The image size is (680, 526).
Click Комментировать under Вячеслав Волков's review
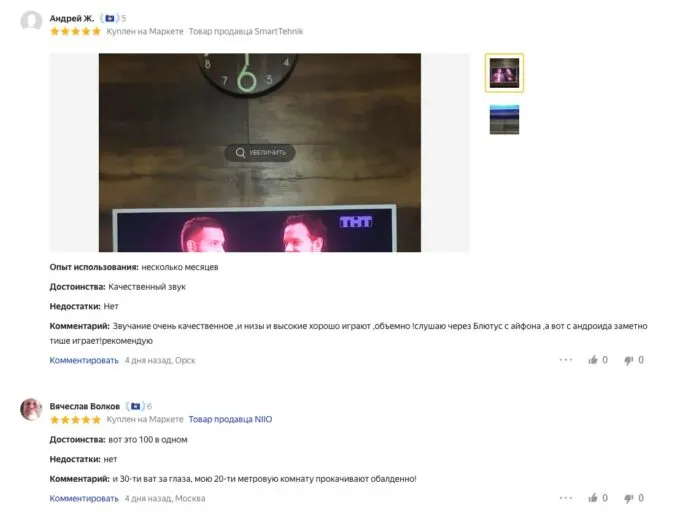coord(84,498)
